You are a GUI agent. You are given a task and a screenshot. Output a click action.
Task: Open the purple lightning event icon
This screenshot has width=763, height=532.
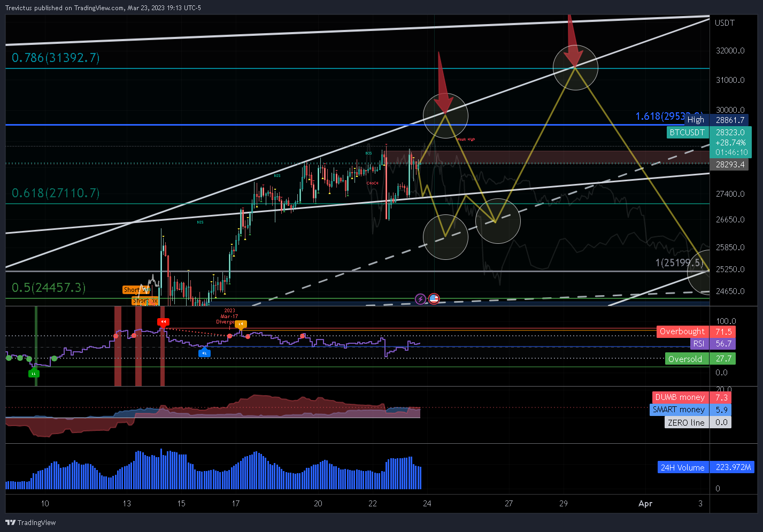pos(421,299)
